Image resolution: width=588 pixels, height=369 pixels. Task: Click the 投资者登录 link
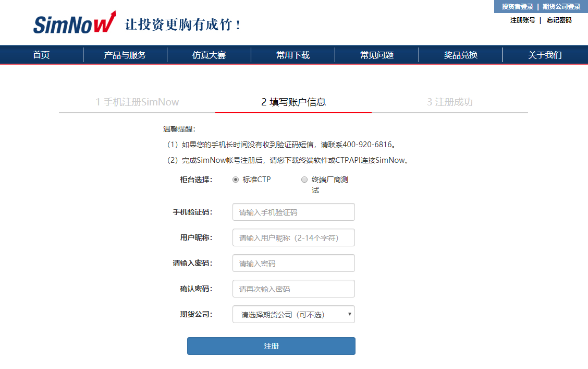[x=517, y=7]
